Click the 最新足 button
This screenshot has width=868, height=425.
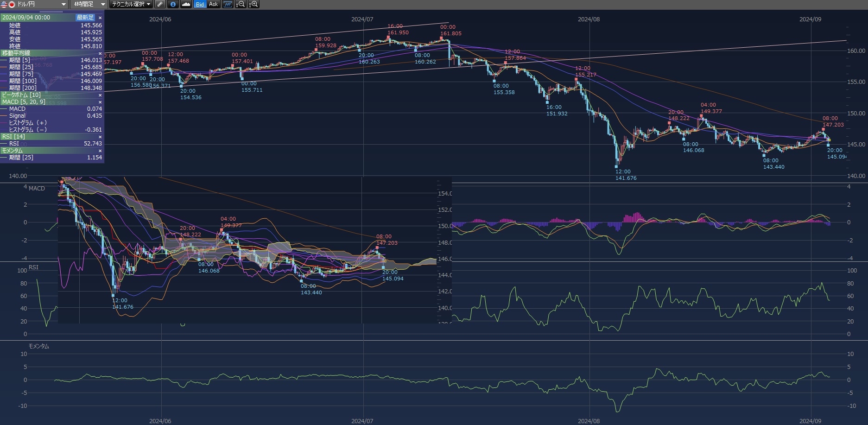pyautogui.click(x=85, y=18)
